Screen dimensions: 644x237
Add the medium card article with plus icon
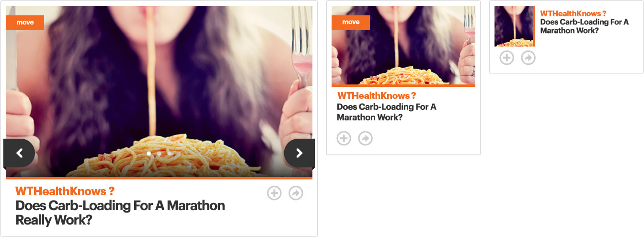[344, 139]
